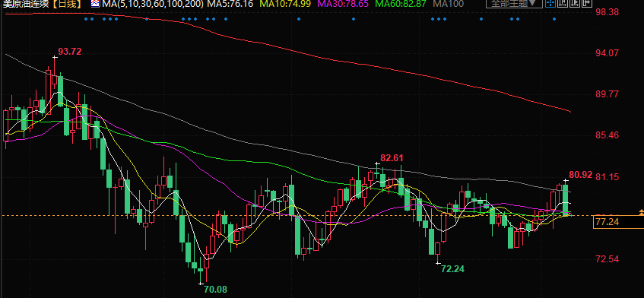
Task: Click the 美原油连续 symbol title
Action: [26, 4]
